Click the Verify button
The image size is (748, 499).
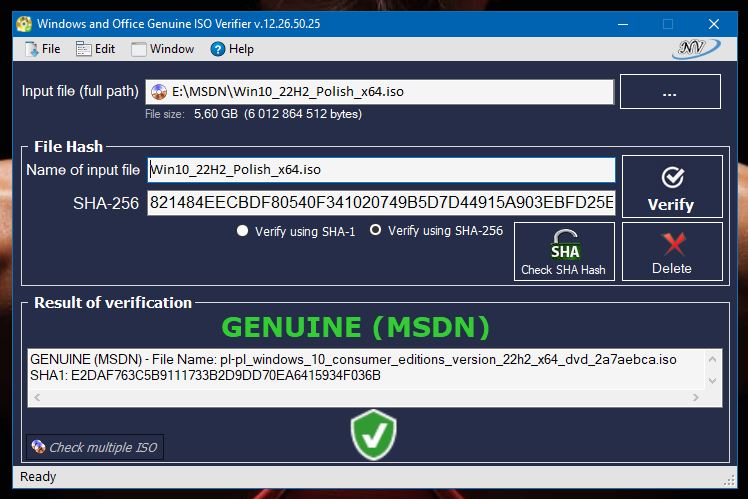pos(672,187)
